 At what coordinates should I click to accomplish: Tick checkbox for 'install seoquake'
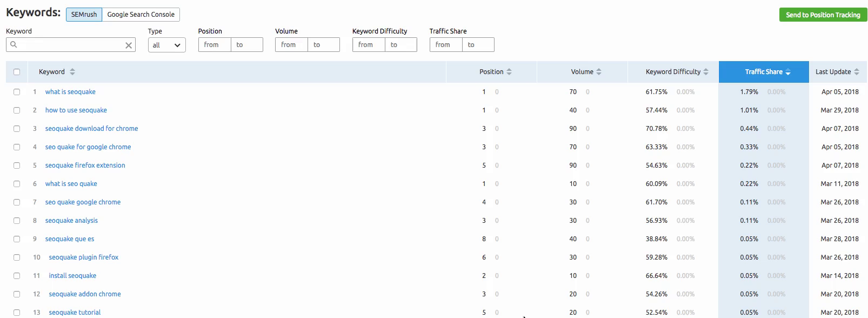tap(17, 276)
